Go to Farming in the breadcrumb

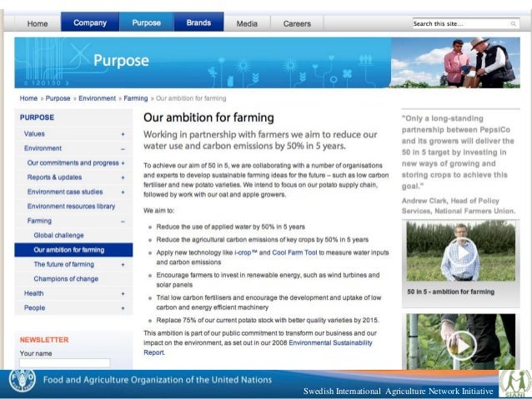pyautogui.click(x=136, y=98)
